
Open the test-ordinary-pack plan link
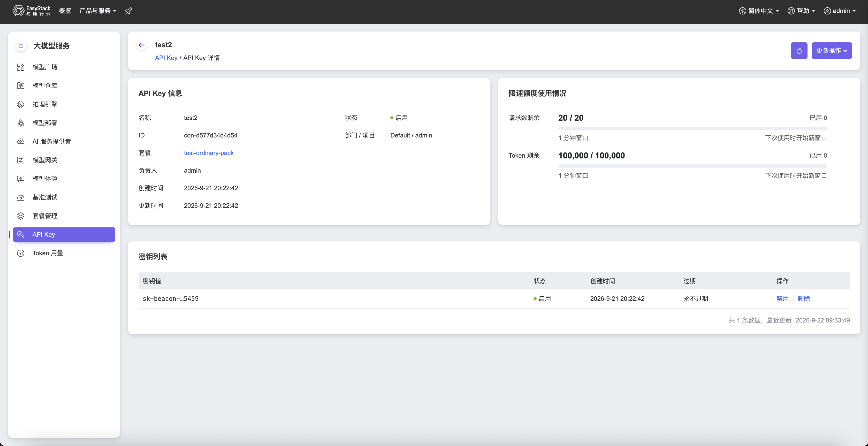point(209,153)
